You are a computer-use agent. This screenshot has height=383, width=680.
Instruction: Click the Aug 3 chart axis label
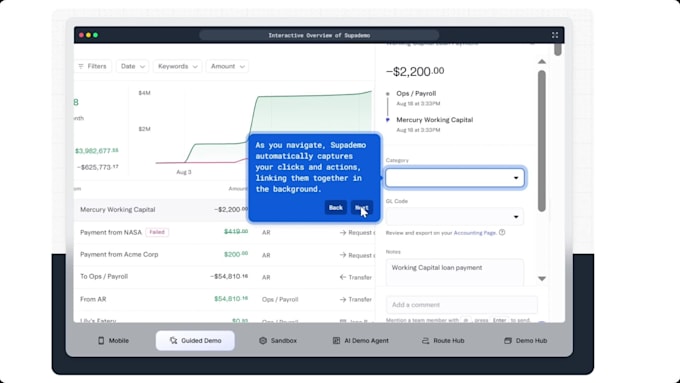click(184, 172)
